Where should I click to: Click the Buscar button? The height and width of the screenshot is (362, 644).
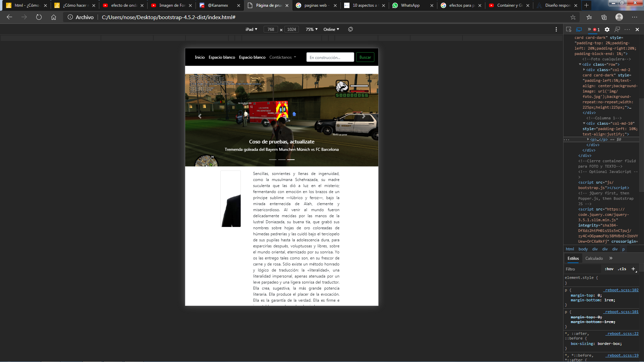[365, 57]
